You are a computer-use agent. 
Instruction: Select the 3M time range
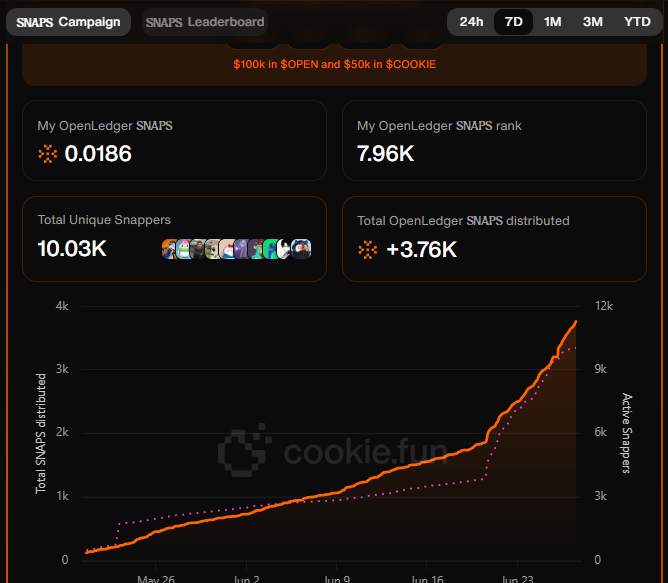[593, 22]
